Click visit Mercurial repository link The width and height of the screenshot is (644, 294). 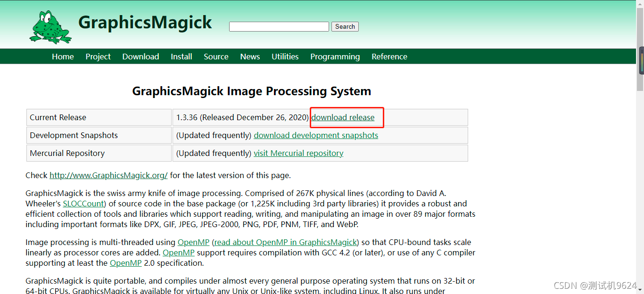tap(298, 153)
